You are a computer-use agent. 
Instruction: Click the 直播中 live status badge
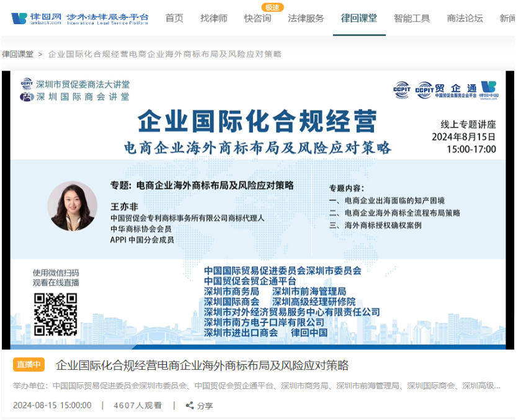29,365
